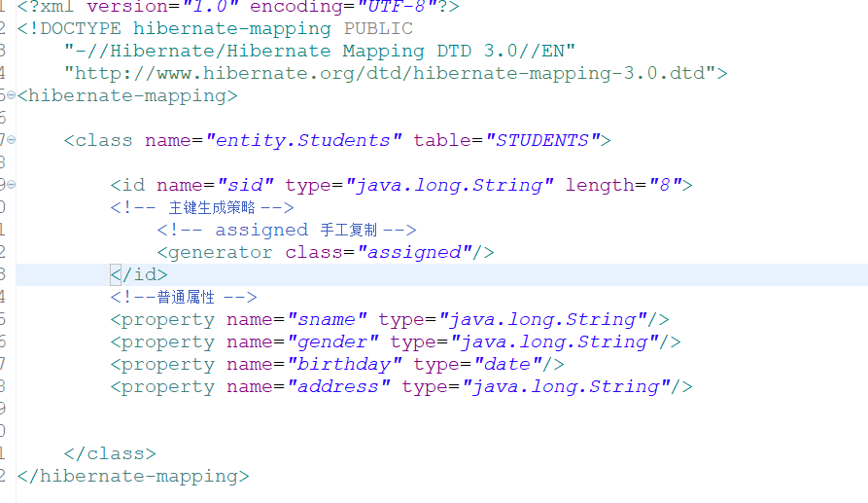This screenshot has width=868, height=503.
Task: Place cursor at the closing </id> tag
Action: tap(139, 274)
